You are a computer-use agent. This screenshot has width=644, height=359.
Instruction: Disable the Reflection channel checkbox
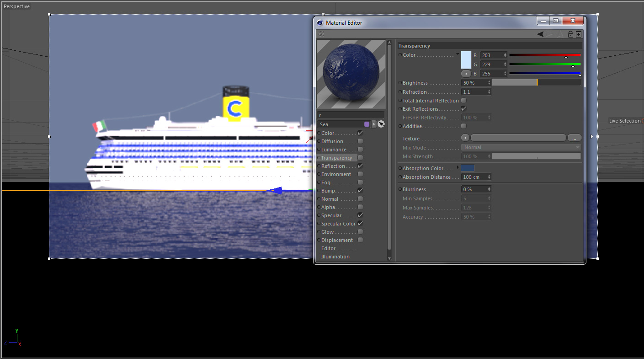pos(360,166)
